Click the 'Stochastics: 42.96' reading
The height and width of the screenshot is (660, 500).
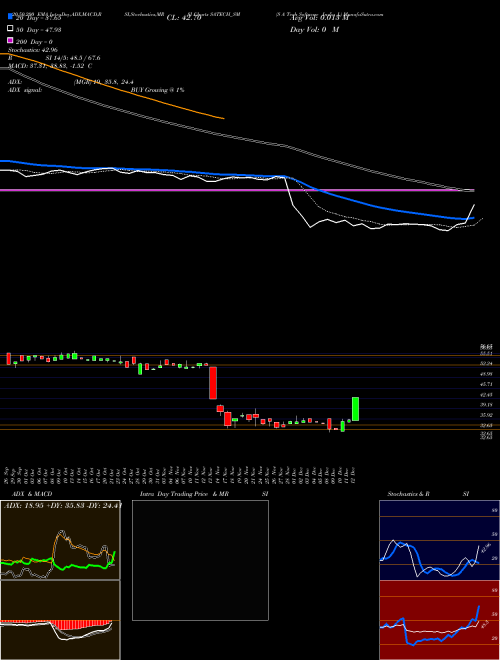33,50
